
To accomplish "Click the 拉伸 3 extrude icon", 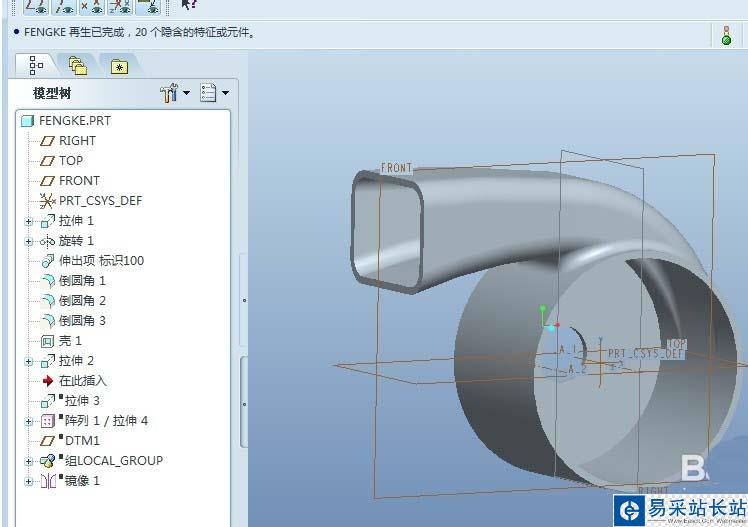I will [x=48, y=401].
